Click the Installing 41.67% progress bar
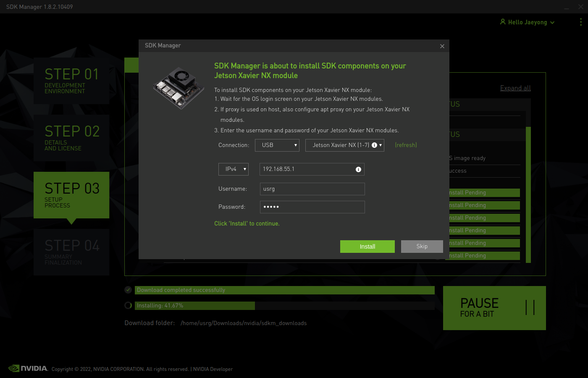588x378 pixels. 285,306
